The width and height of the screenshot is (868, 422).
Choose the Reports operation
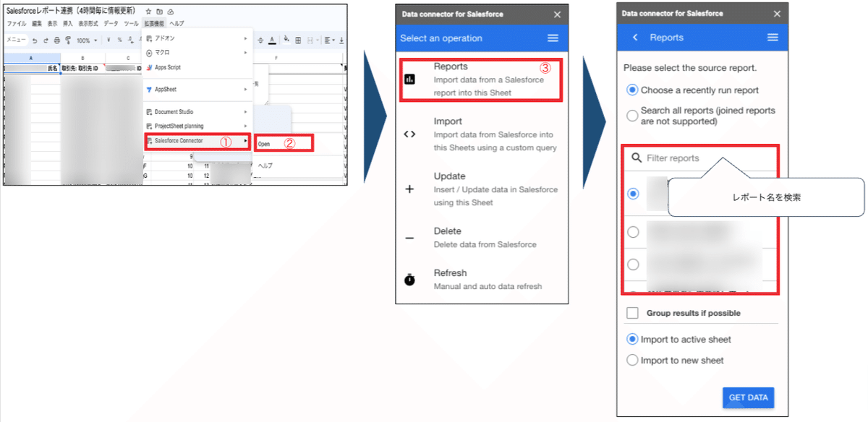click(x=482, y=79)
